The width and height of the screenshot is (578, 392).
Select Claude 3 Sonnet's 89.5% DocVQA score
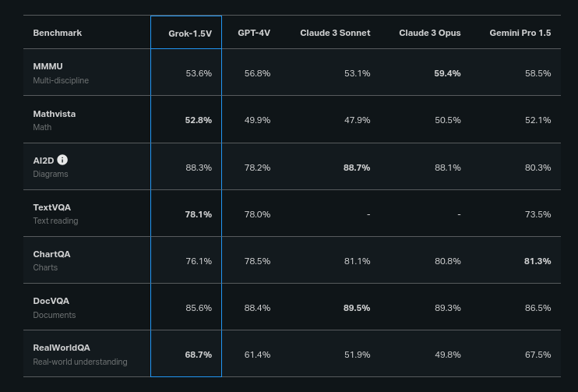357,308
